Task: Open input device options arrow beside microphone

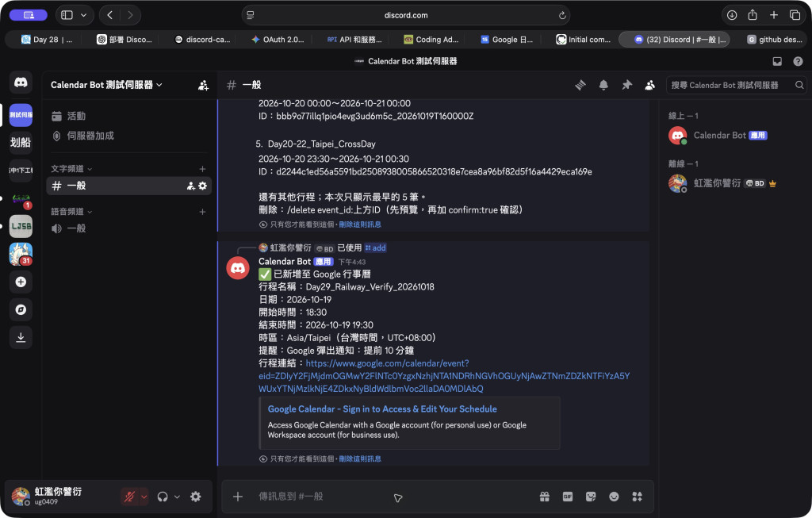Action: 144,497
